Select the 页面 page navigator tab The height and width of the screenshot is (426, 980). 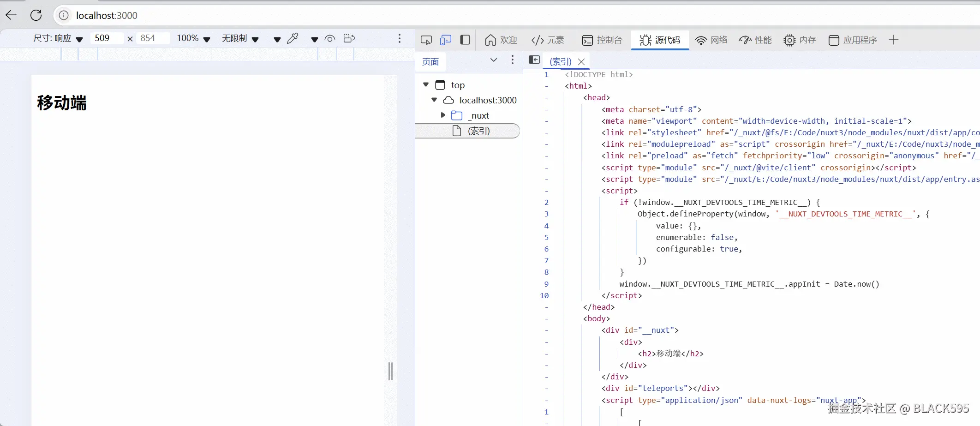[x=430, y=61]
